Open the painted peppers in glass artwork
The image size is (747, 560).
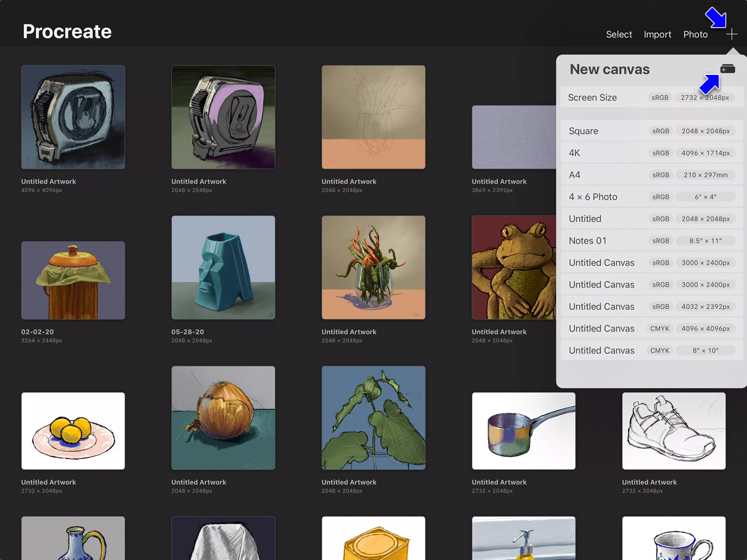[x=373, y=267]
